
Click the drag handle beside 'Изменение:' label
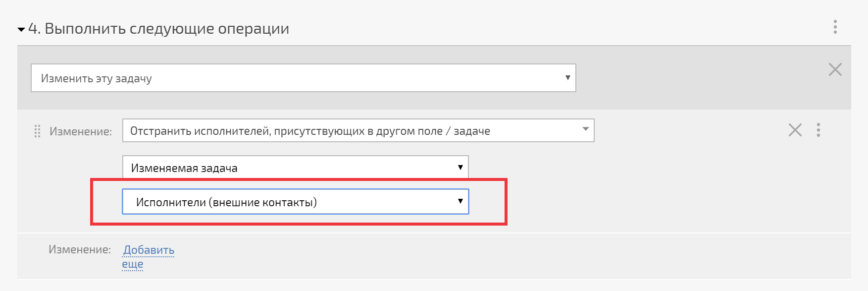pos(37,131)
